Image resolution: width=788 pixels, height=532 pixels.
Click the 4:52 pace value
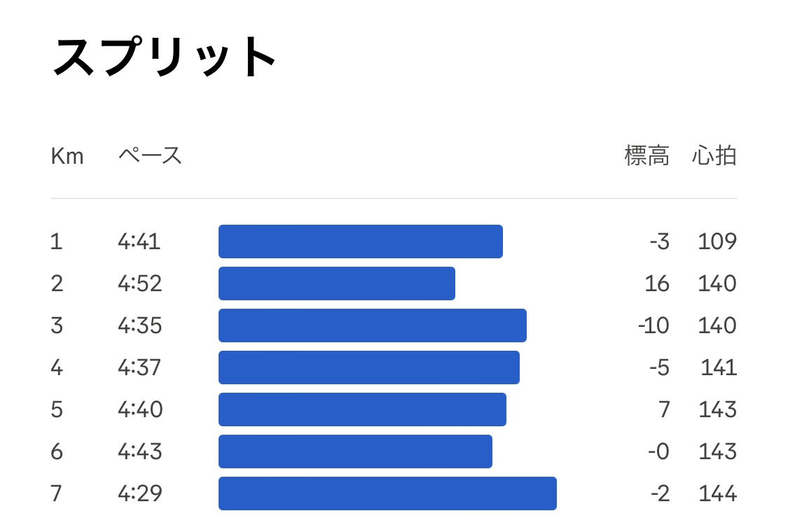pos(139,283)
